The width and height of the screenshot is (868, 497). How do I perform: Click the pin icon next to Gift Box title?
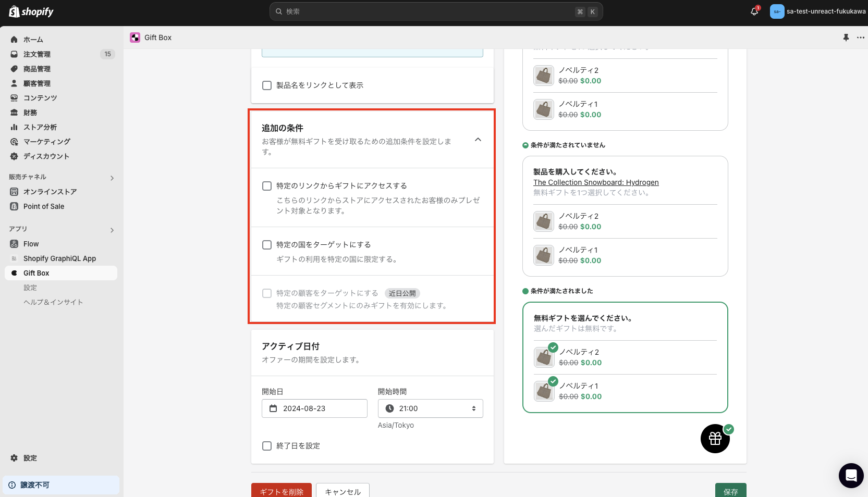[x=846, y=38]
